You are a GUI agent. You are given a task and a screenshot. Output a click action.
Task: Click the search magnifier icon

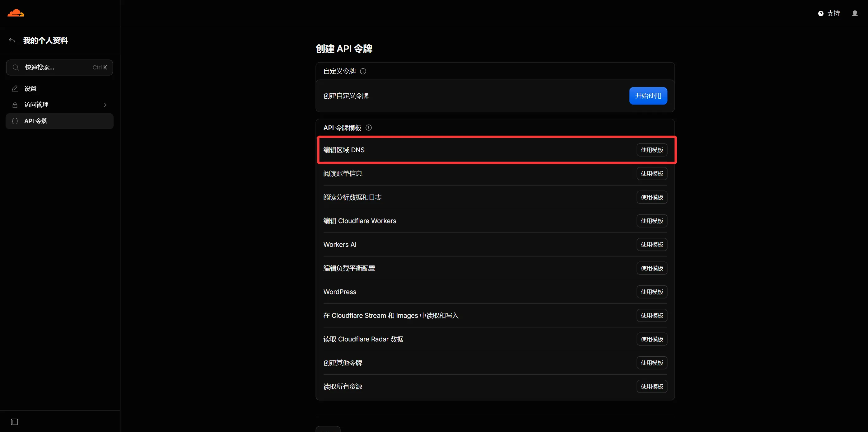point(16,68)
